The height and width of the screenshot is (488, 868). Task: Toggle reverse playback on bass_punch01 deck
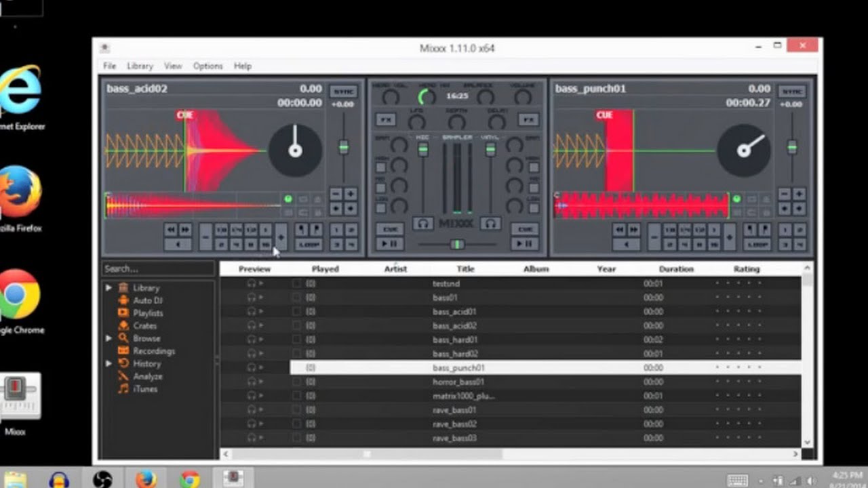(627, 245)
